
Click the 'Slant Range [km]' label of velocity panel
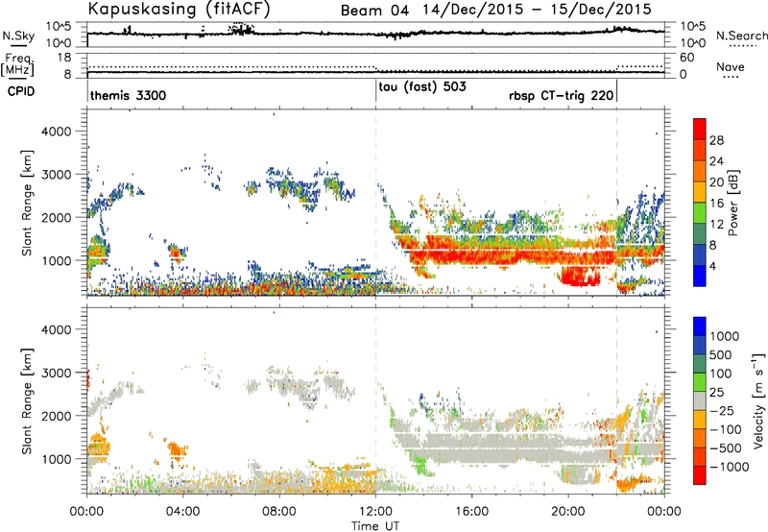click(27, 401)
